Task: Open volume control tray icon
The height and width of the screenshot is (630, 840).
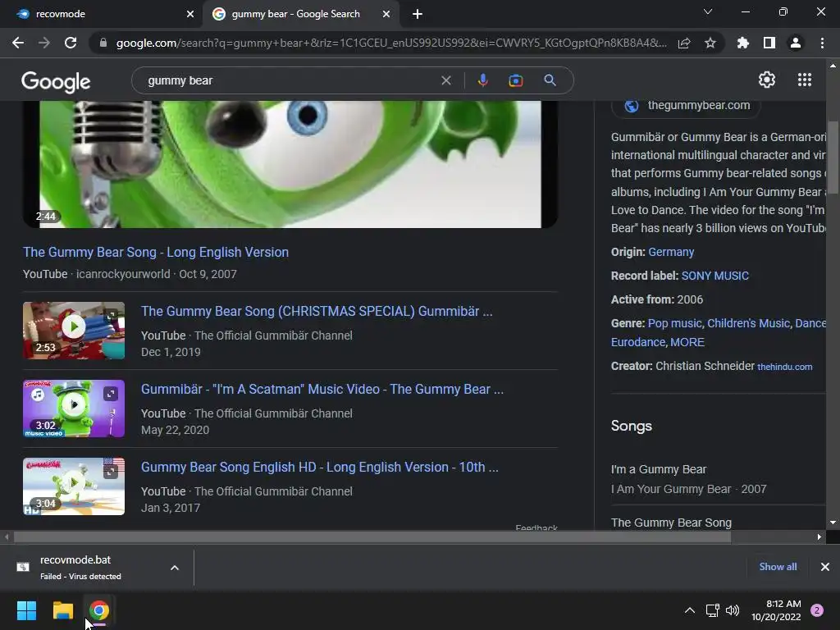Action: (733, 610)
